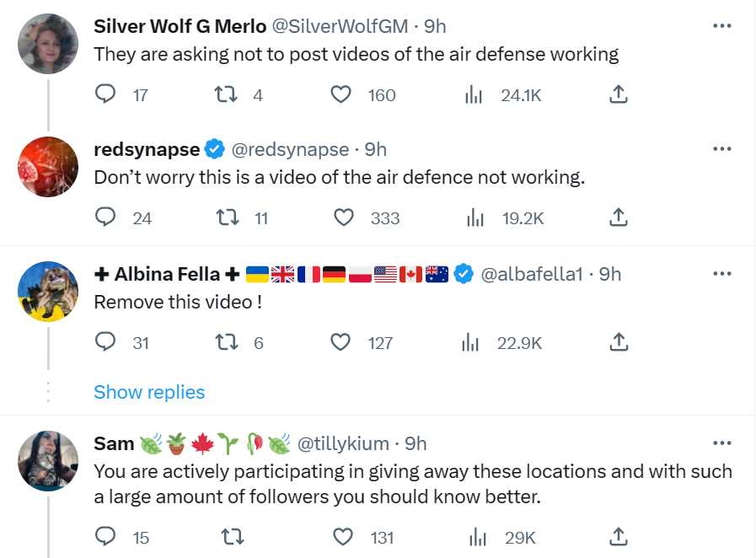The height and width of the screenshot is (558, 756).
Task: Retweet Silver Wolf G Merlo's post
Action: (x=227, y=94)
